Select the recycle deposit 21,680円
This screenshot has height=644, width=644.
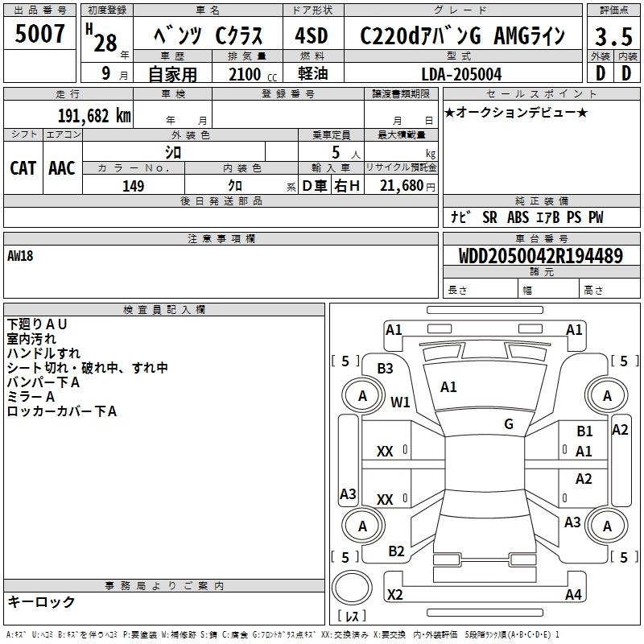point(407,186)
